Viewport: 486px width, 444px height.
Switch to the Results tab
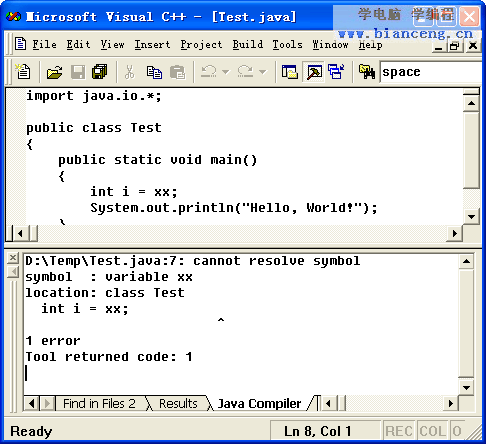click(178, 404)
